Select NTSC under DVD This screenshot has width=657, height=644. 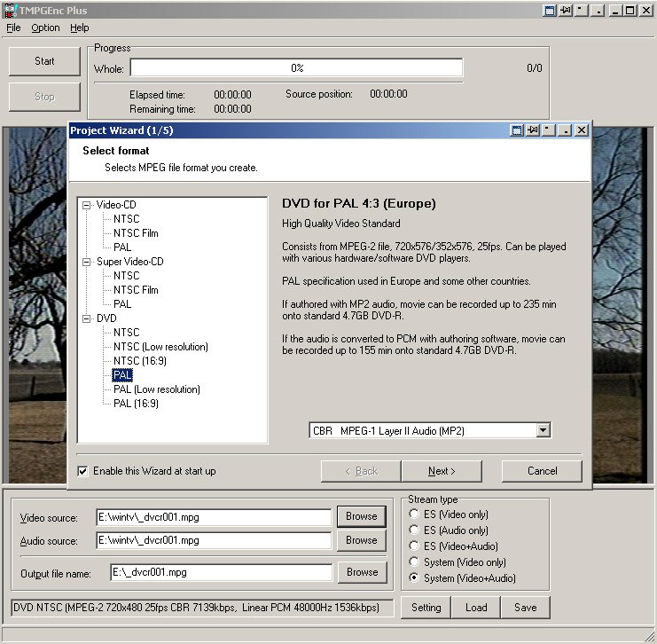pos(126,333)
